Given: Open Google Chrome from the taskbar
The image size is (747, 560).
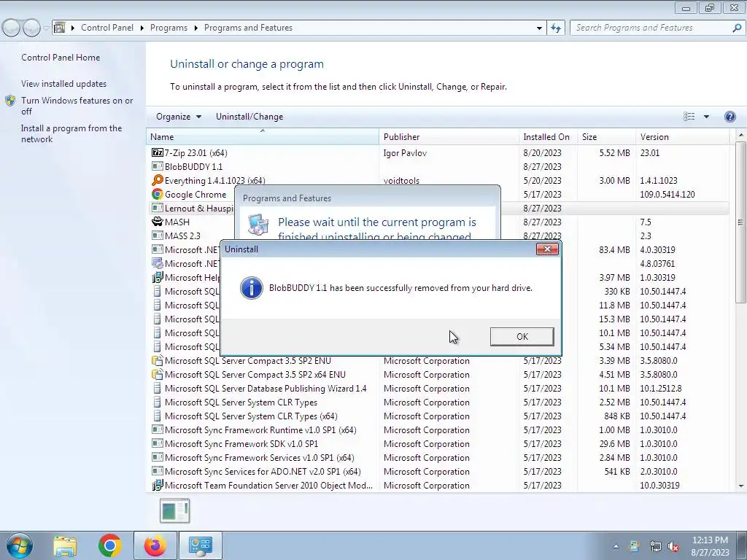Looking at the screenshot, I should pyautogui.click(x=110, y=545).
